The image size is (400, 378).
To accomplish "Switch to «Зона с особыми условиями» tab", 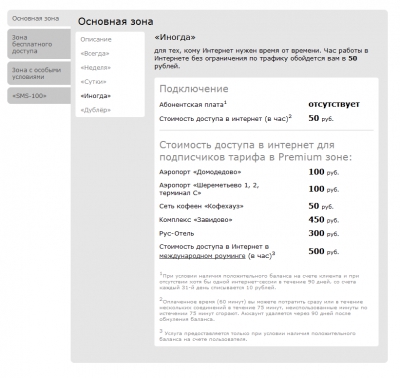I will click(x=39, y=73).
